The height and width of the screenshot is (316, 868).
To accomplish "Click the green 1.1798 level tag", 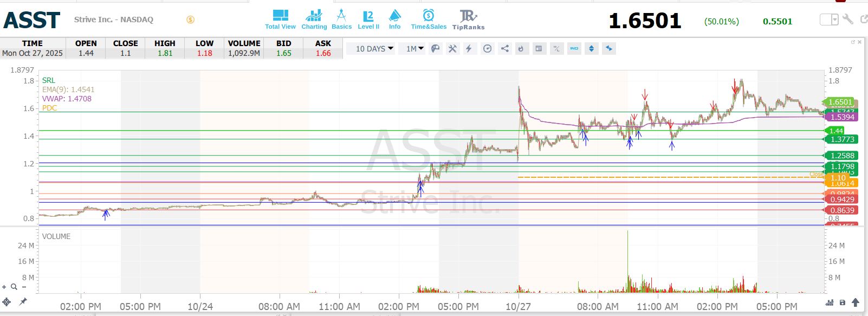I will click(842, 166).
